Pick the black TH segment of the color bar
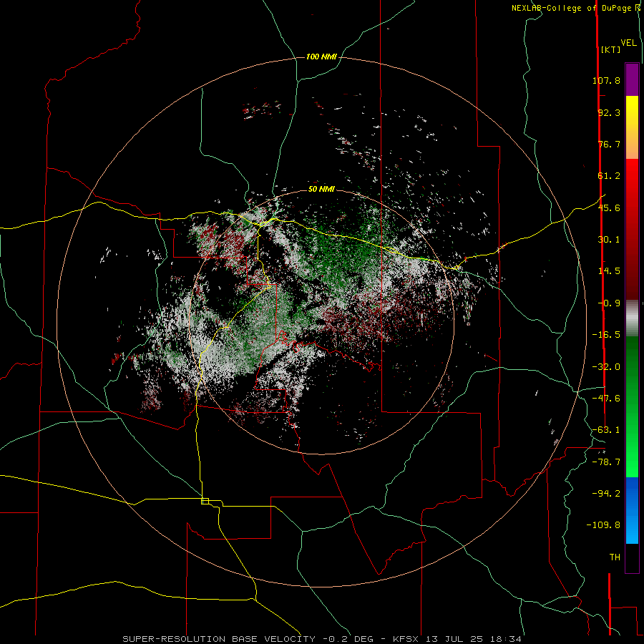Screen dimensions: 644x644 (632, 557)
